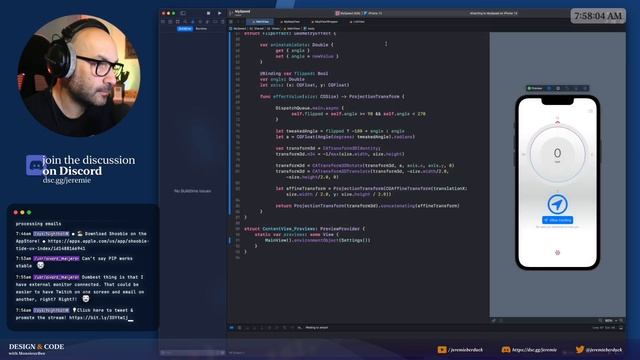
Task: Open the Breakpoint navigator icon
Action: coord(215,22)
